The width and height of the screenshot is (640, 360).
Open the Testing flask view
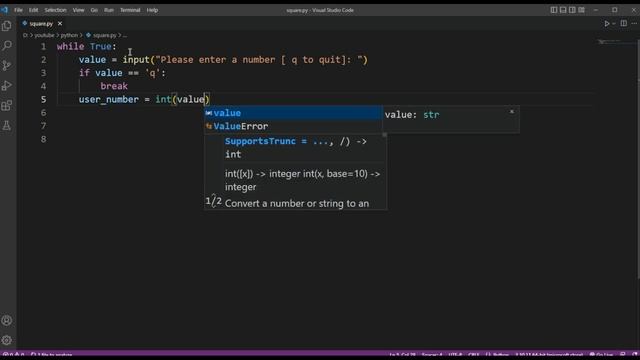pos(7,126)
